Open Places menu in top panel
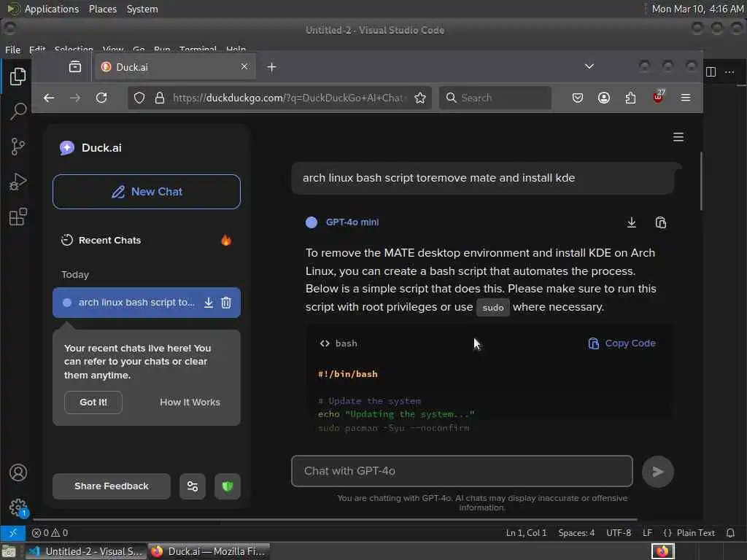The image size is (747, 560). click(103, 9)
